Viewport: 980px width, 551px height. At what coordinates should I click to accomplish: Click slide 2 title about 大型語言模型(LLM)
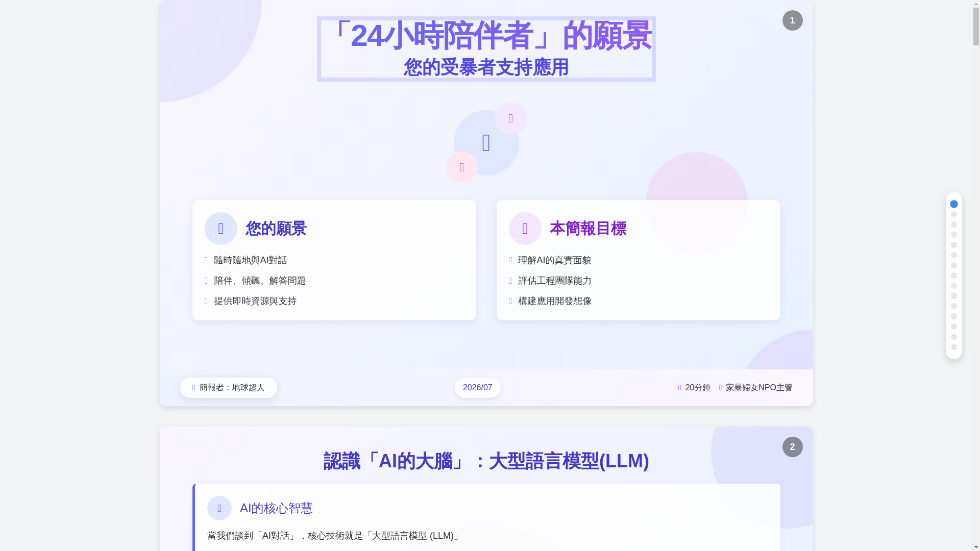[x=486, y=461]
